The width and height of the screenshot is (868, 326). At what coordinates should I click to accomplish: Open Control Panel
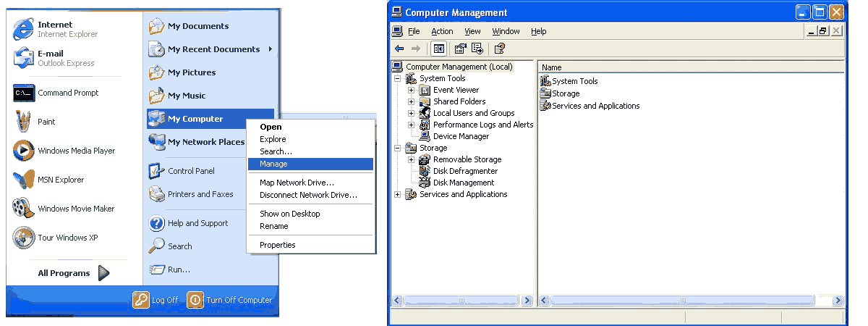182,171
